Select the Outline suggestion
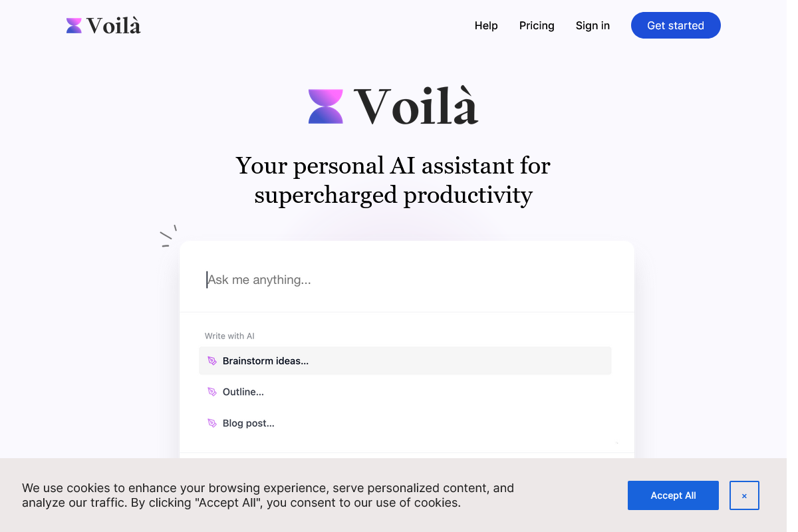 click(243, 392)
